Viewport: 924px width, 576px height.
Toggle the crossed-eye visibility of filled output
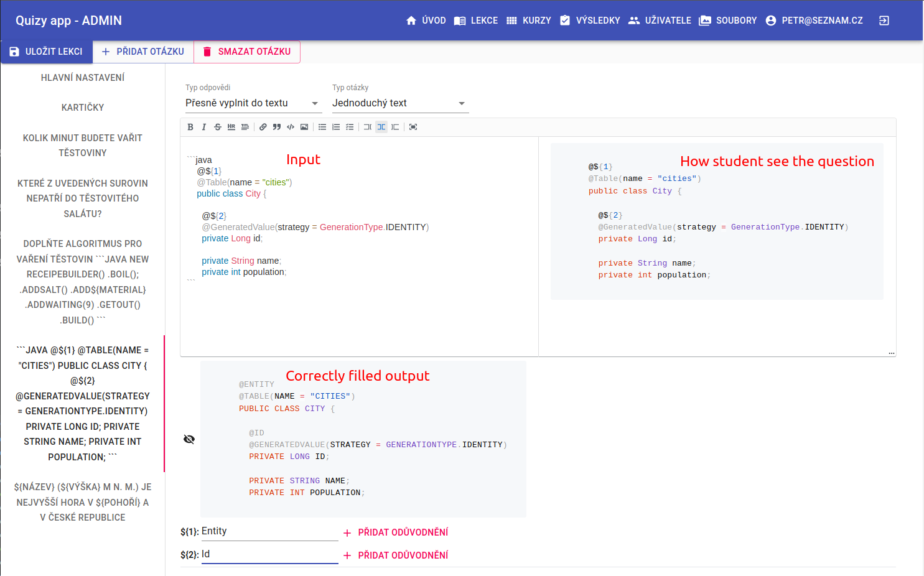(189, 439)
